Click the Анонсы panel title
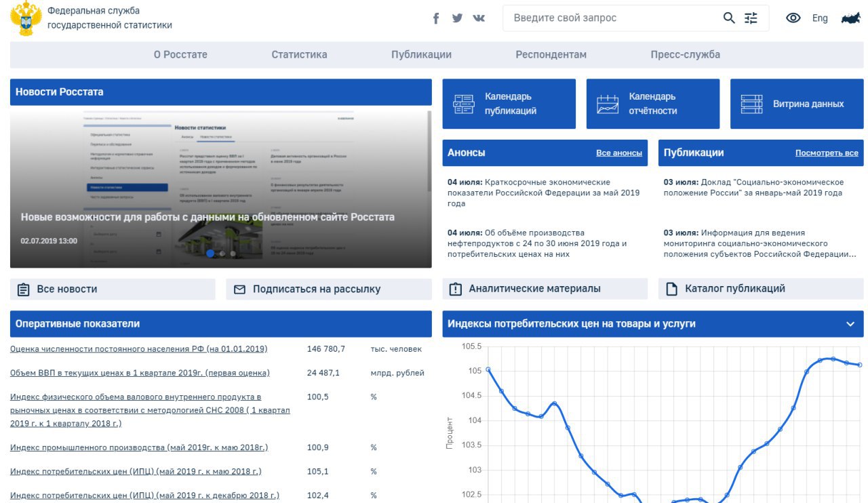 pos(467,153)
